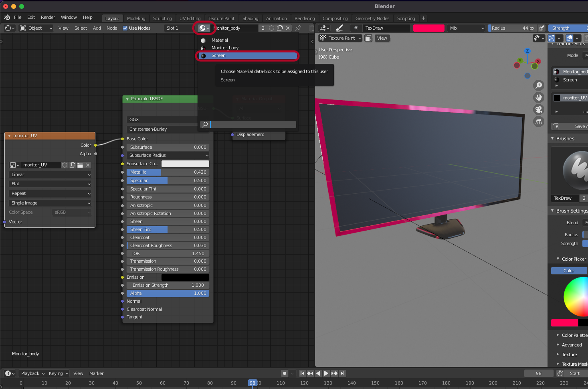Click the brush tool icon in viewport header
The height and width of the screenshot is (389, 588).
pos(339,28)
